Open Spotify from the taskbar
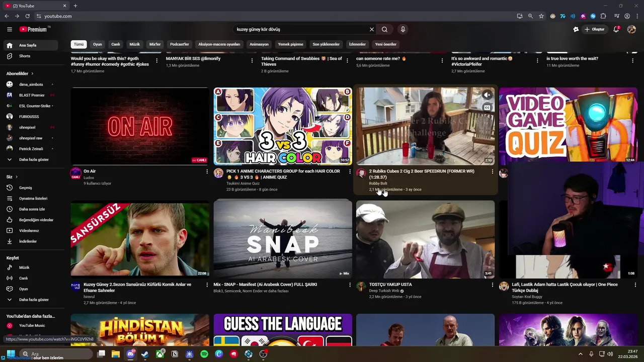Image resolution: width=644 pixels, height=362 pixels. pos(204,354)
